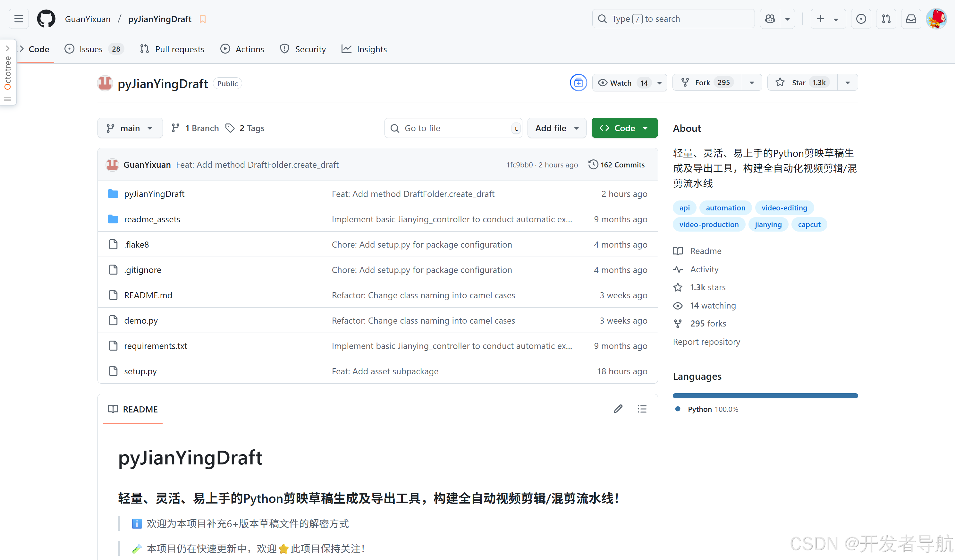Switch to the Pull requests tab
This screenshot has height=560, width=955.
click(x=172, y=49)
